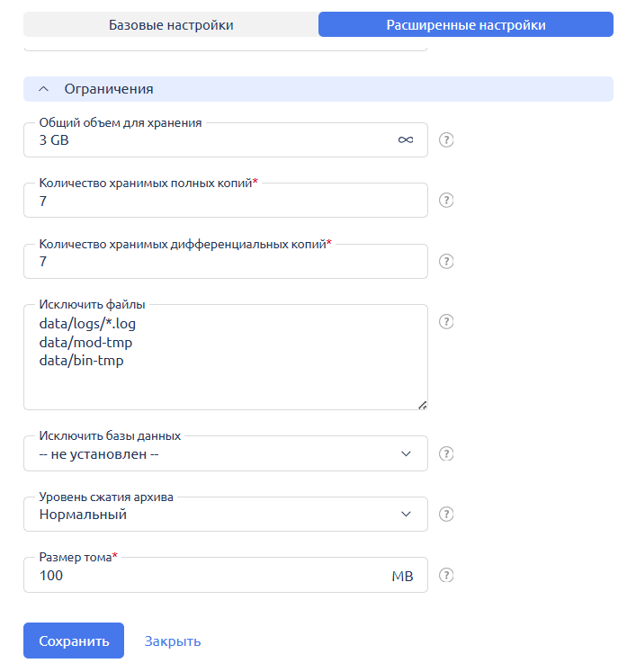Image resolution: width=636 pixels, height=672 pixels.
Task: Click help icon for archive compression level
Action: (445, 515)
